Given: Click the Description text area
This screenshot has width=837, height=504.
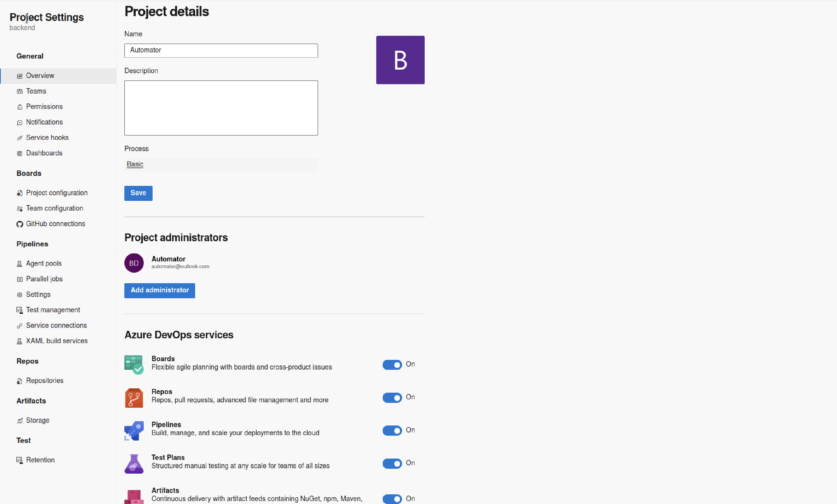Looking at the screenshot, I should 221,108.
